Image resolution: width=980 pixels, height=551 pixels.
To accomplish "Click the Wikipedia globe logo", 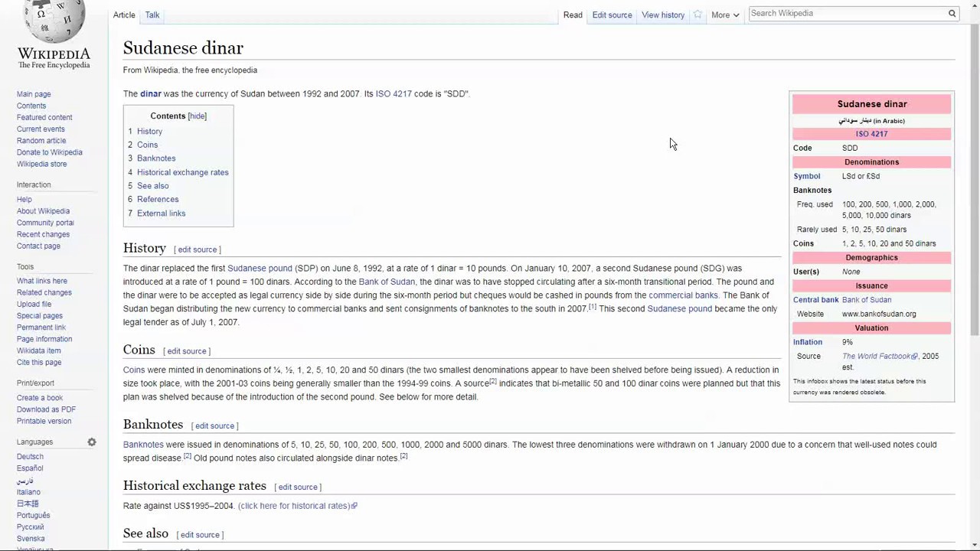I will pos(54,21).
